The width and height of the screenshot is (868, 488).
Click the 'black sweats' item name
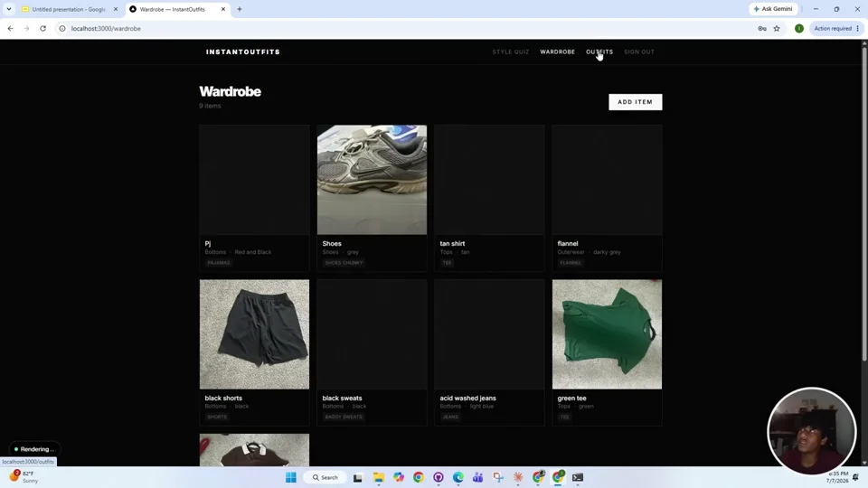pyautogui.click(x=342, y=398)
